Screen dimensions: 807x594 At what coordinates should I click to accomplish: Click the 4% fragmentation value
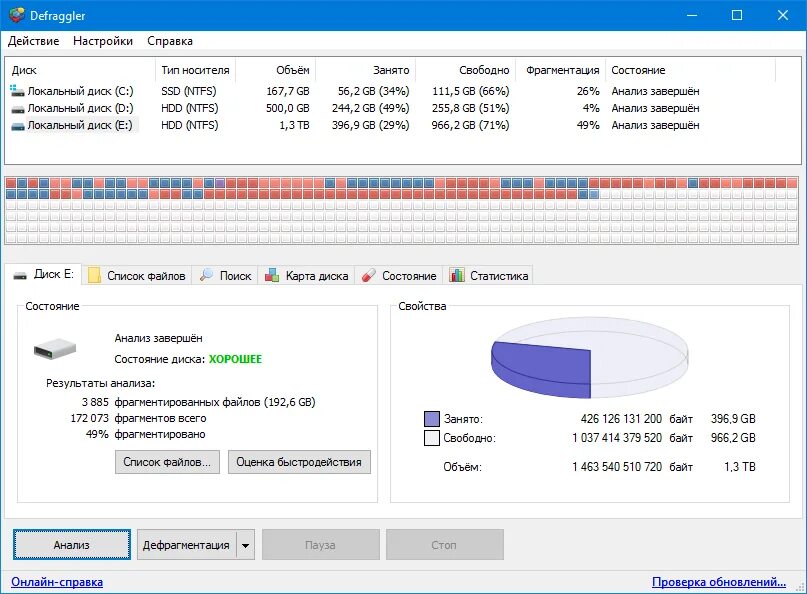pyautogui.click(x=591, y=108)
